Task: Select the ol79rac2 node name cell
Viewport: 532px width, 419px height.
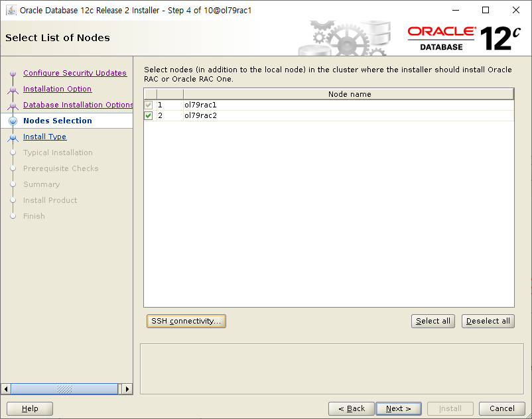Action: [x=348, y=115]
